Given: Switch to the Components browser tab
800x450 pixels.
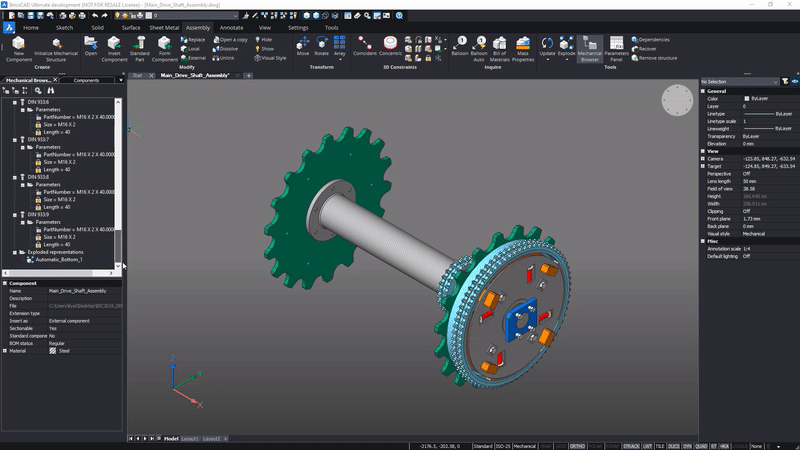Looking at the screenshot, I should coord(86,80).
